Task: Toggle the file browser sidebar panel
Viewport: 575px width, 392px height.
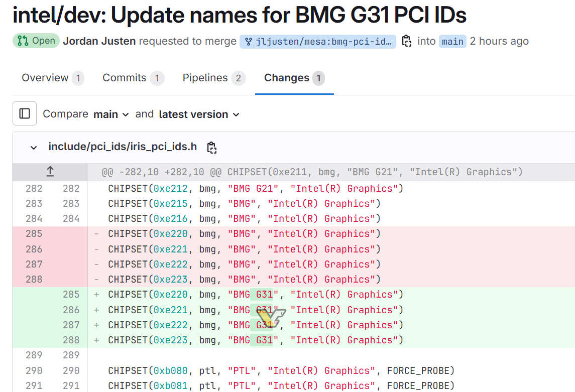Action: 24,113
